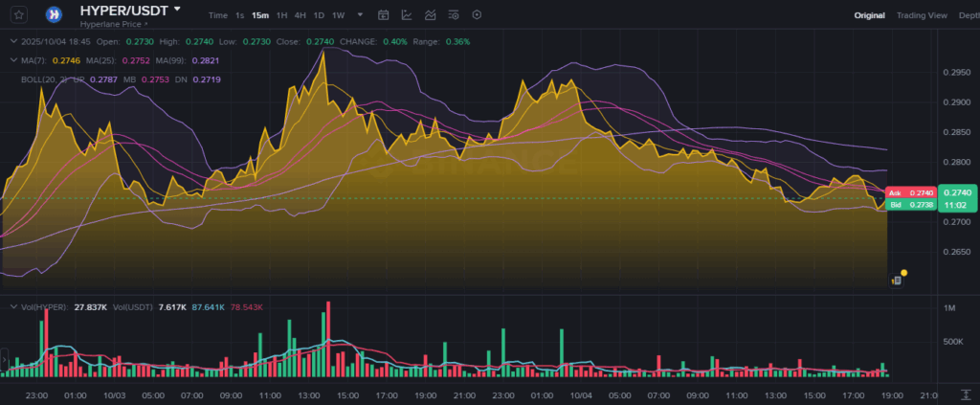The height and width of the screenshot is (405, 980).
Task: Collapse the MA indicator legend chevron
Action: [11, 60]
